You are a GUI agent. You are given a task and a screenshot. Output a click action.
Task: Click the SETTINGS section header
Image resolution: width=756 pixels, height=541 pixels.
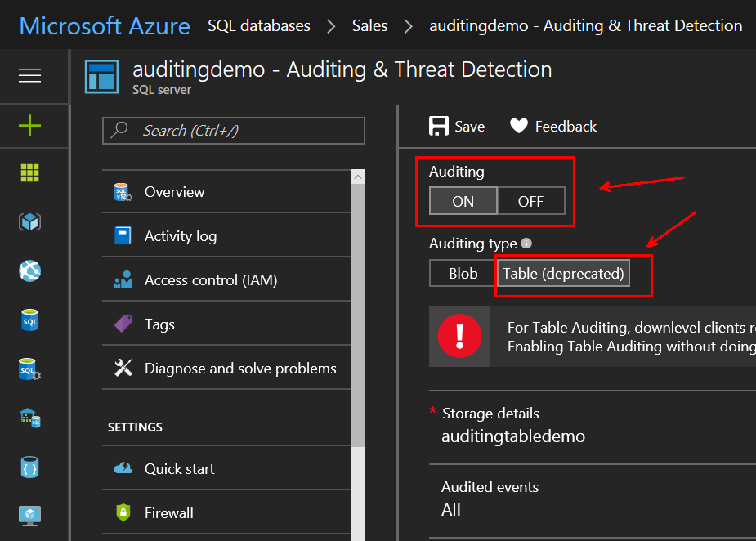tap(135, 427)
